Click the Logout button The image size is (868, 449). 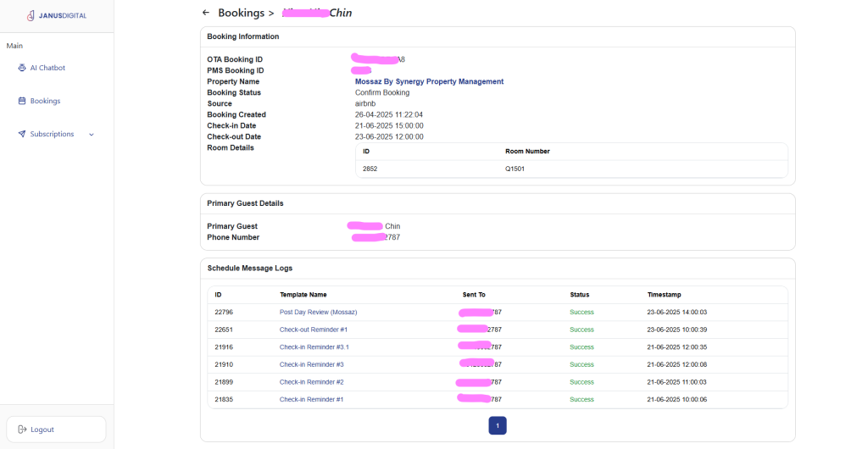[x=56, y=430]
